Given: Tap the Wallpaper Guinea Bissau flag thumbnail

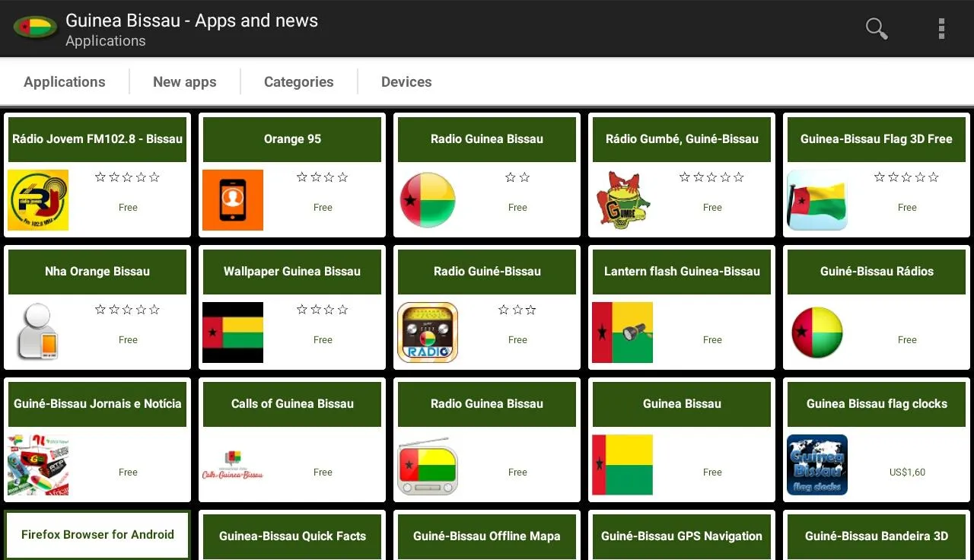Looking at the screenshot, I should pos(233,332).
